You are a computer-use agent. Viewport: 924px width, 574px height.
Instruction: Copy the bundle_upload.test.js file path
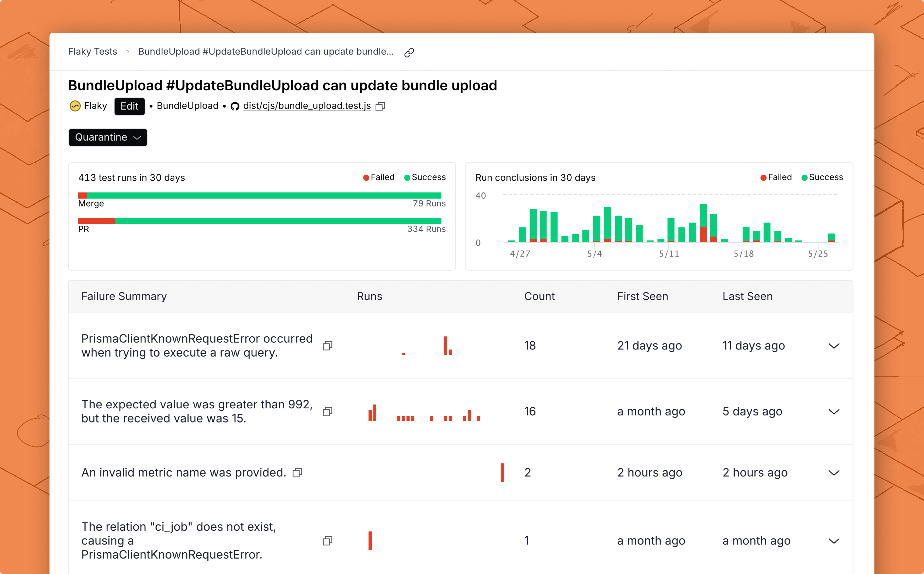(380, 106)
